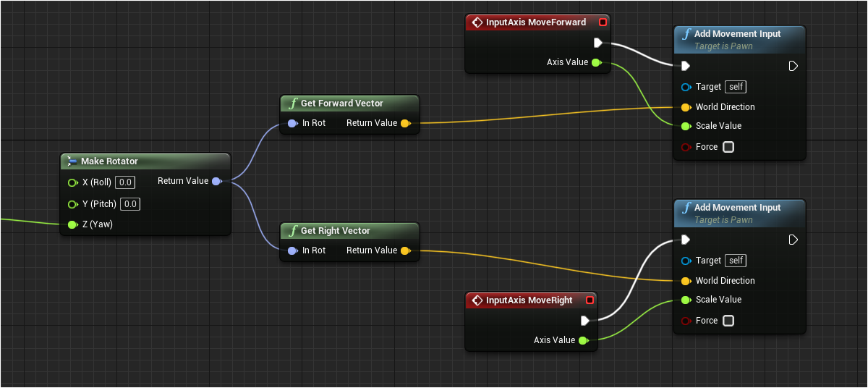Click the Make Rotator Z (Yaw) input pin
Image resolution: width=868 pixels, height=388 pixels.
(x=72, y=224)
